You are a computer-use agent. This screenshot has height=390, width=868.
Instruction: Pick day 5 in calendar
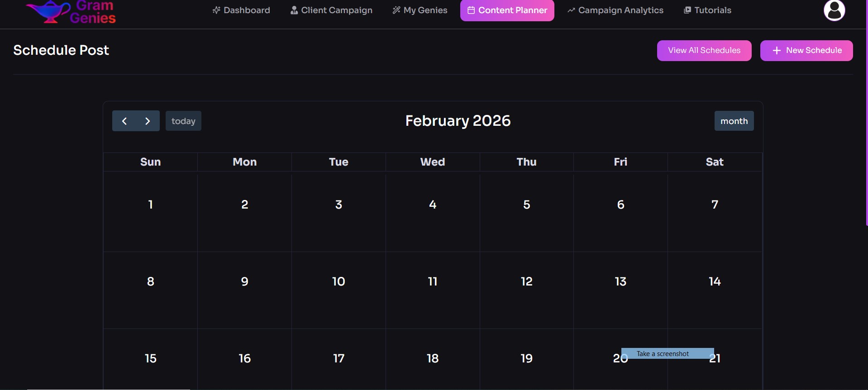coord(527,212)
